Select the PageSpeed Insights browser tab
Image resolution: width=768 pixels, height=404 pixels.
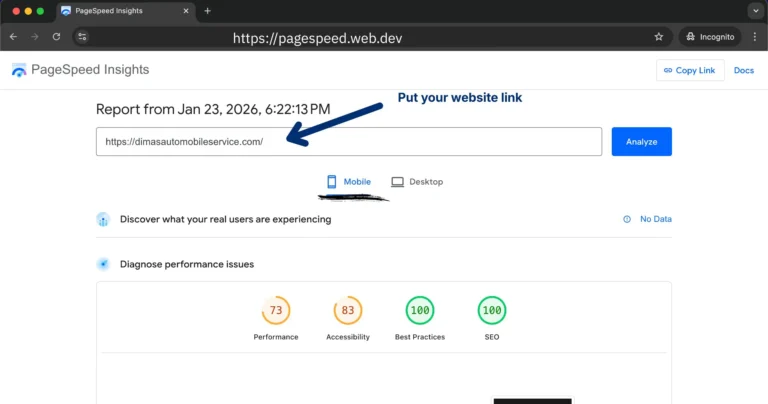(x=126, y=11)
